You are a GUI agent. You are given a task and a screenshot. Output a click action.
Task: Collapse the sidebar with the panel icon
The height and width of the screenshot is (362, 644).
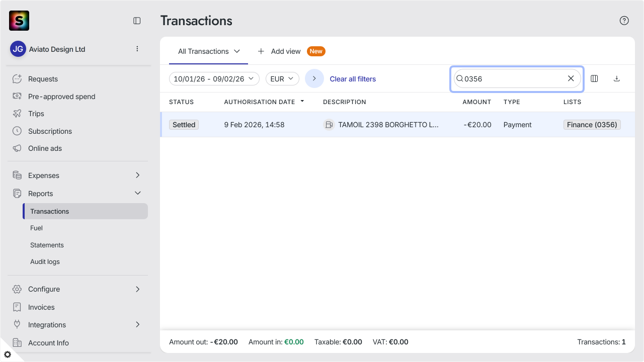tap(137, 21)
